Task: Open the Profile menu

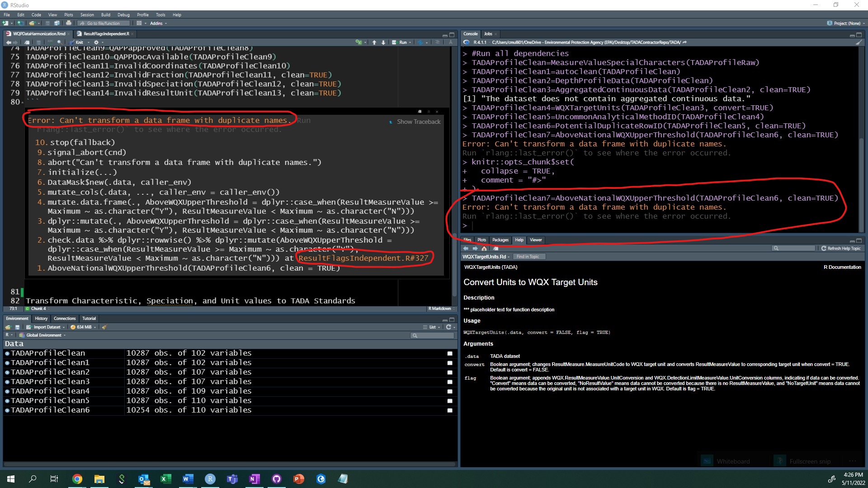Action: point(143,15)
